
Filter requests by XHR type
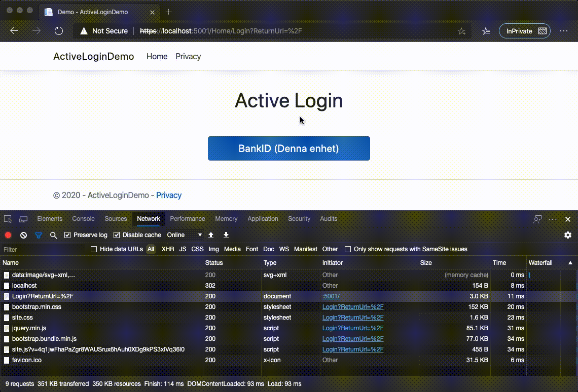click(168, 249)
